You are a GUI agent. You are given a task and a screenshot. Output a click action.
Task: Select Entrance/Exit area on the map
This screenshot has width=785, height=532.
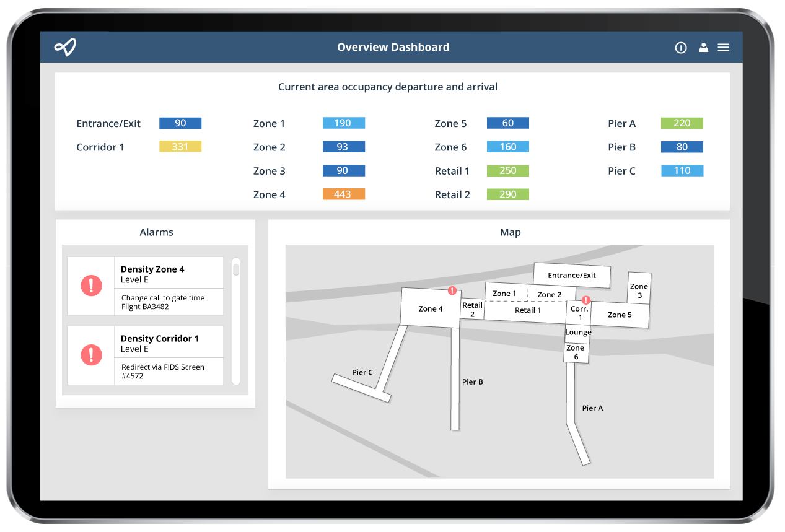pyautogui.click(x=572, y=276)
